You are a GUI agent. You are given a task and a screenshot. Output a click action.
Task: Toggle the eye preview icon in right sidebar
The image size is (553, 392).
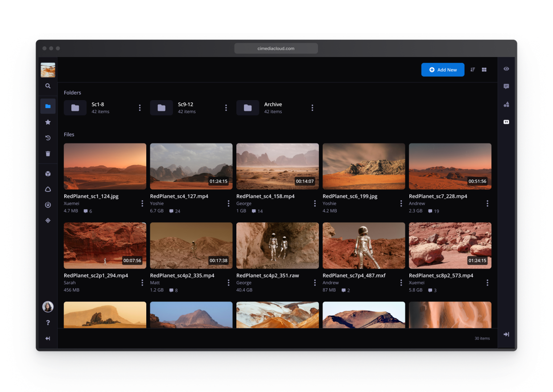pos(506,69)
